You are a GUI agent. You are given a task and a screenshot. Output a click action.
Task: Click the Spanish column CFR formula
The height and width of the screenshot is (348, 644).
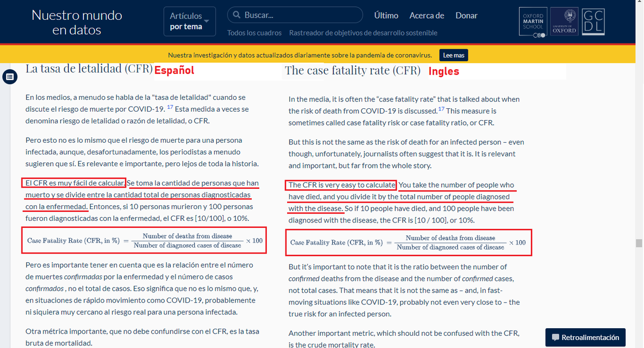tap(145, 241)
